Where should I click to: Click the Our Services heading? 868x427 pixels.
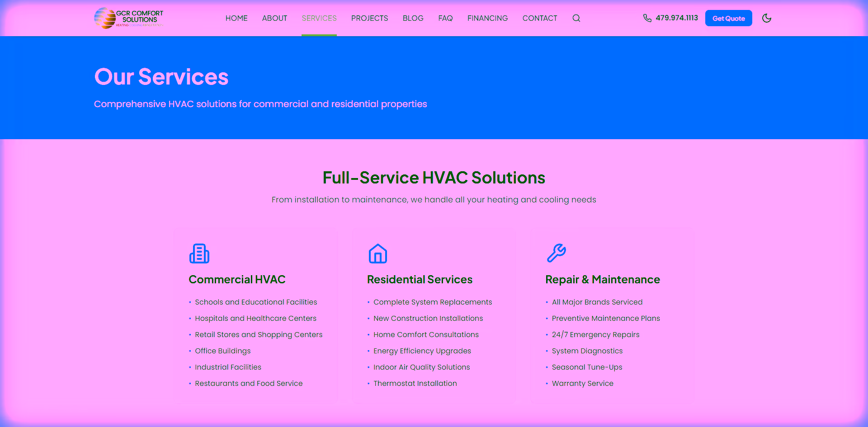coord(161,77)
